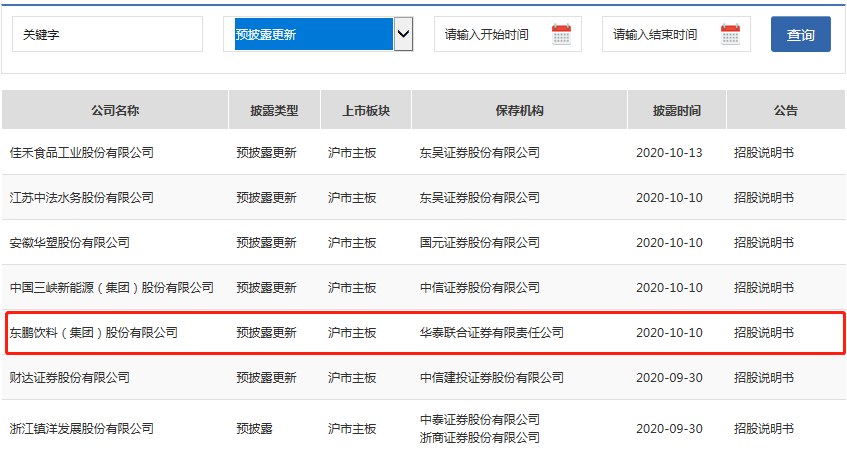Click sponsor 国元证券股份有限公司
847x457 pixels.
point(480,243)
